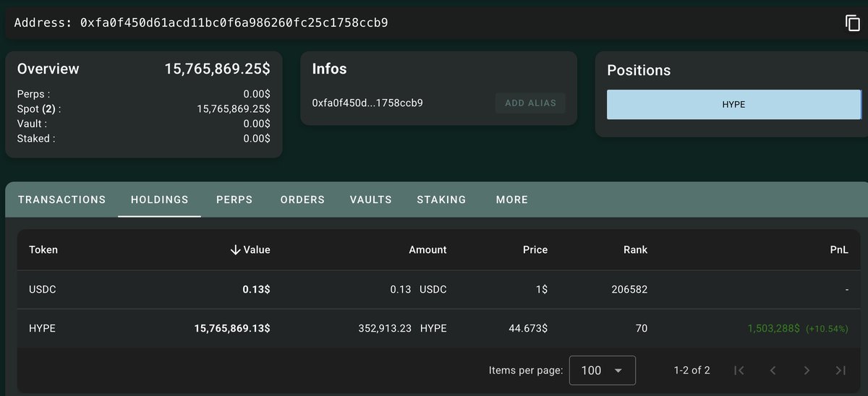This screenshot has width=868, height=396.
Task: Click the USDC token name in the table
Action: coord(43,289)
